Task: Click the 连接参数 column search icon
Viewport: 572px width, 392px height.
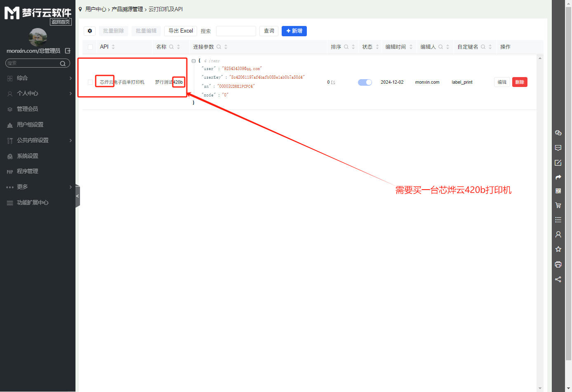Action: point(219,47)
